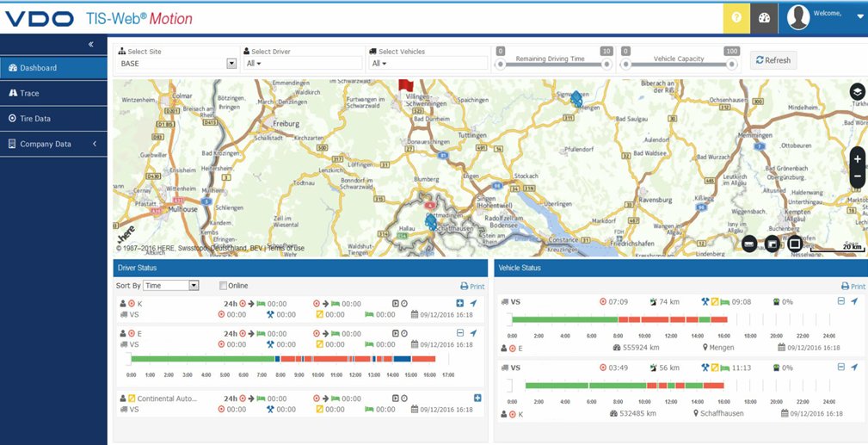Print the Vehicle Status list
868x445 pixels.
coord(853,287)
